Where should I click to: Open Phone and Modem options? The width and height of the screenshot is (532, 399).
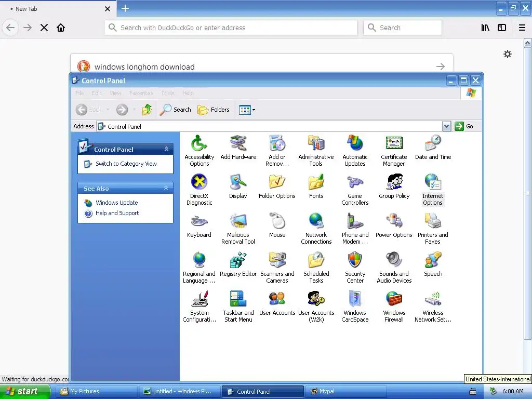[355, 229]
